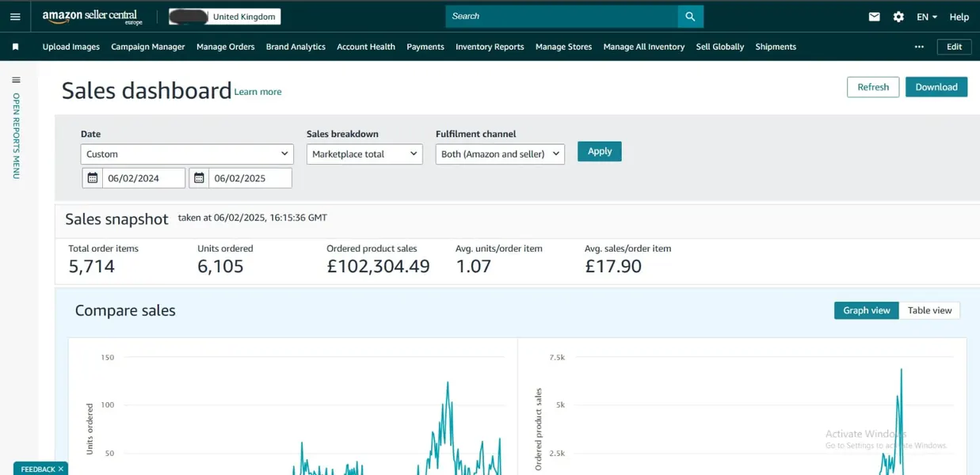Open Sell Globally
This screenshot has height=475, width=980.
coord(720,47)
